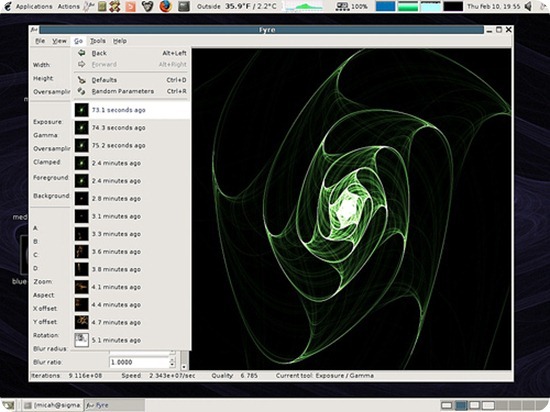The height and width of the screenshot is (412, 550).
Task: Open the Actions menu in top panel
Action: click(x=68, y=6)
